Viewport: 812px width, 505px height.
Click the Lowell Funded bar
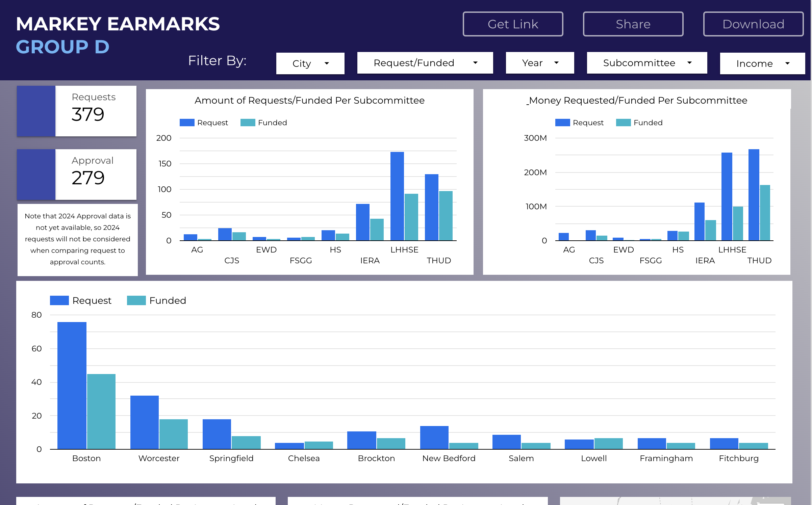(609, 444)
